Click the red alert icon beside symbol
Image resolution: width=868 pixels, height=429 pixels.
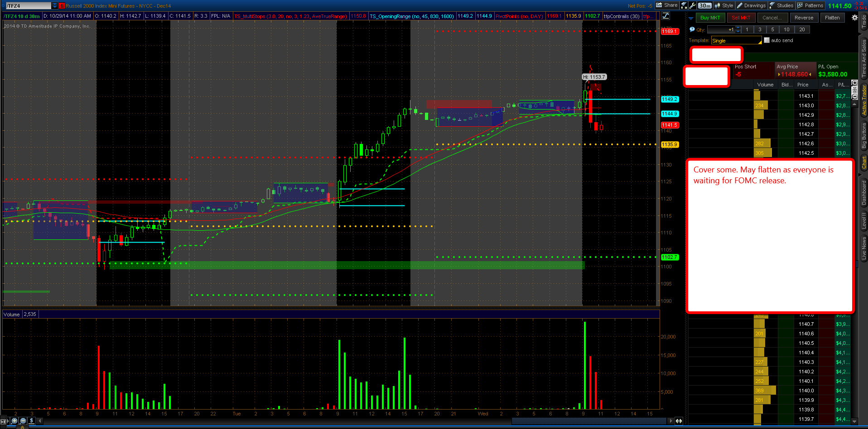(62, 6)
